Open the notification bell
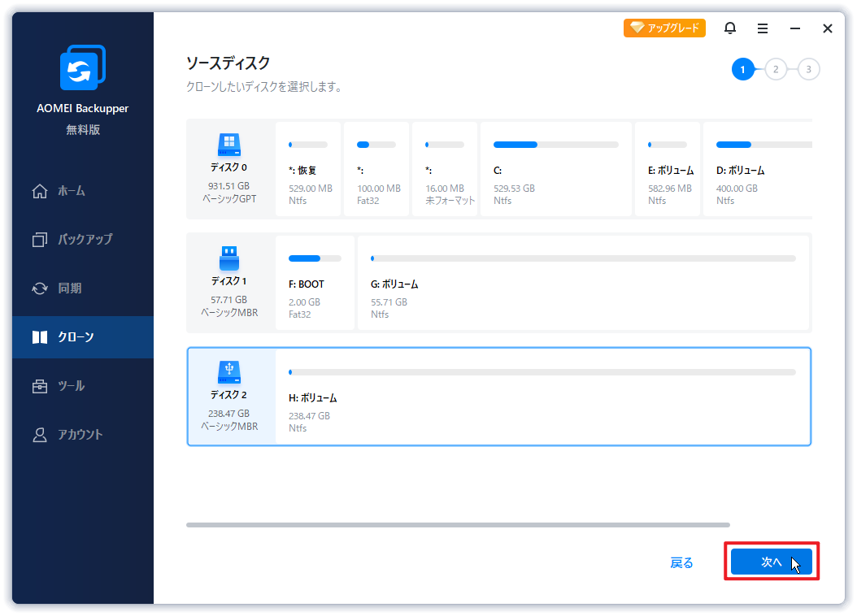 tap(729, 28)
